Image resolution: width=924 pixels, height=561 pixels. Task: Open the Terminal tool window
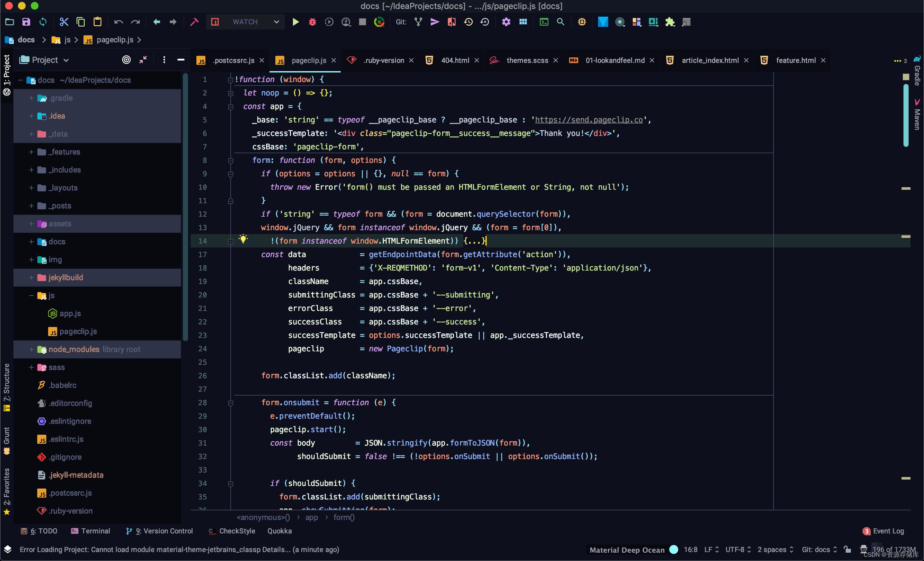(90, 532)
